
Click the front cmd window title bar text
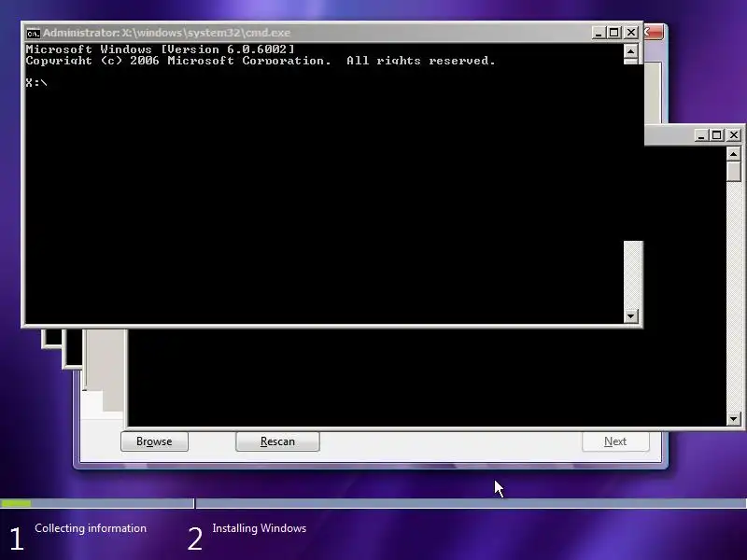pyautogui.click(x=166, y=33)
